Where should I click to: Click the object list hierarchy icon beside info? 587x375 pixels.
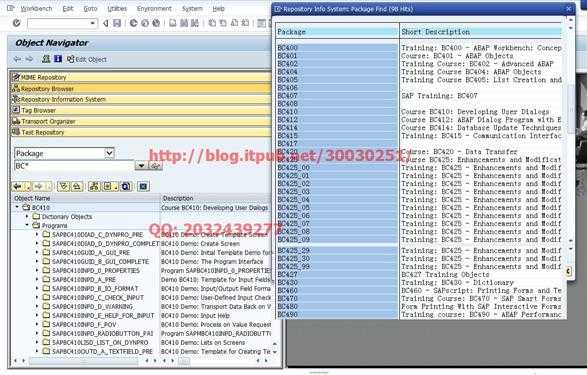(x=46, y=59)
